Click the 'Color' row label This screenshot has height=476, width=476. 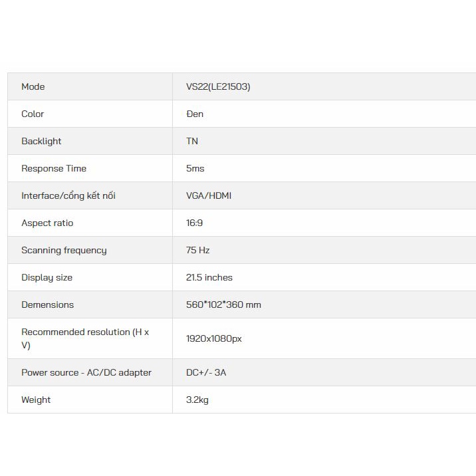point(33,114)
